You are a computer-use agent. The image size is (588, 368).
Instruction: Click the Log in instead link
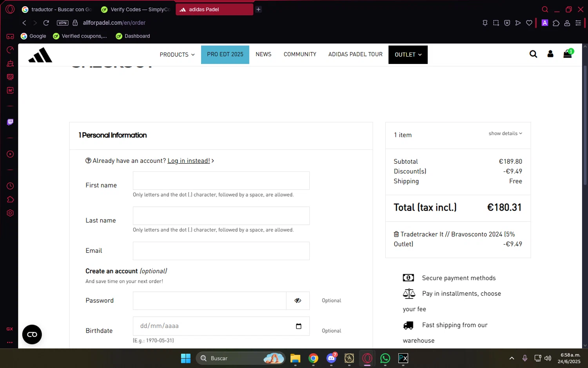189,161
